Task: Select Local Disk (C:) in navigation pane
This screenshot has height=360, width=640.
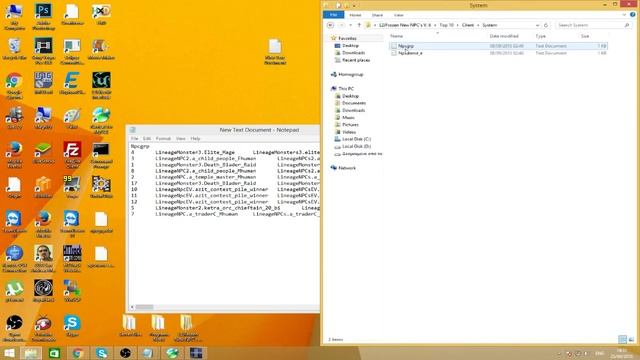Action: tap(356, 139)
